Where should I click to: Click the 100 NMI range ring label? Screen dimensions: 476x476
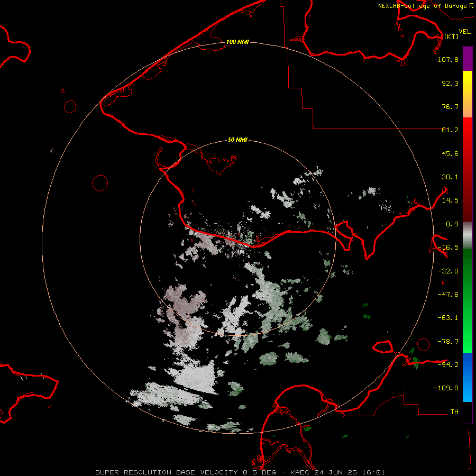(237, 42)
